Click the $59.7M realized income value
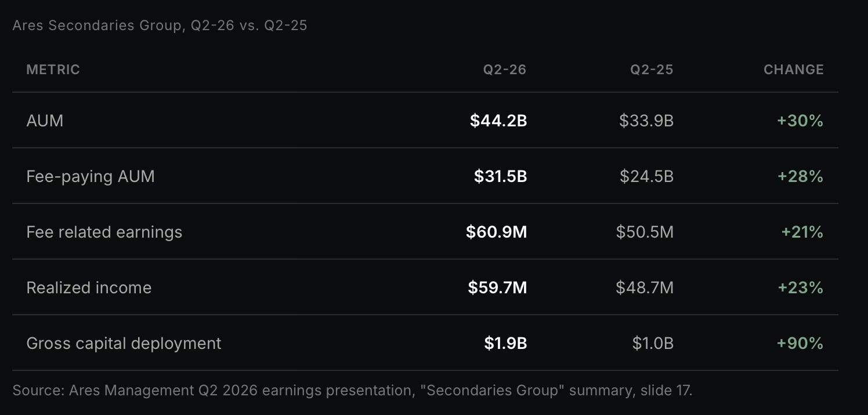 coord(497,287)
